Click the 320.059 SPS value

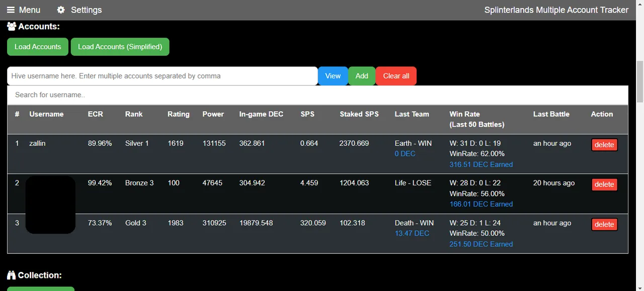coord(313,223)
